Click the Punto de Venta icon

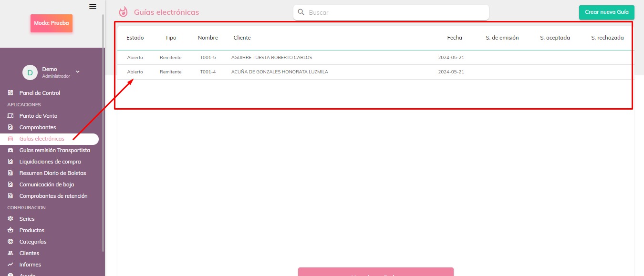coord(10,116)
